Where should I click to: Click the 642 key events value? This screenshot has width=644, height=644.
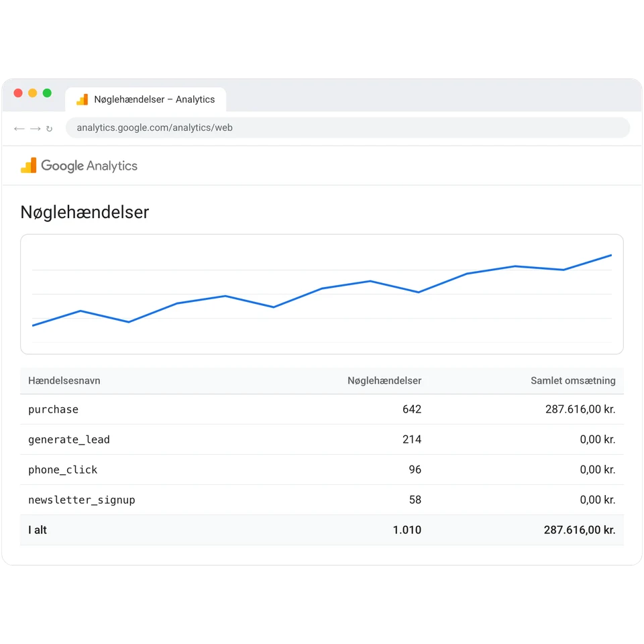tap(412, 409)
